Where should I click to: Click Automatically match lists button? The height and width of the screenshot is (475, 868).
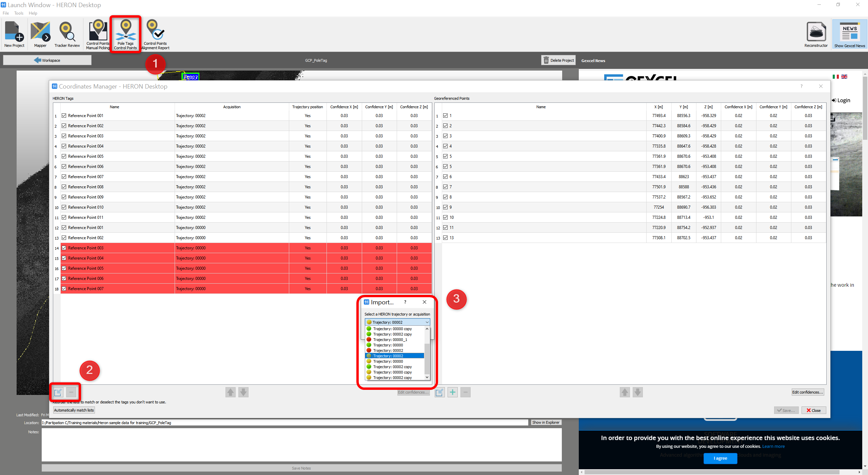point(74,410)
